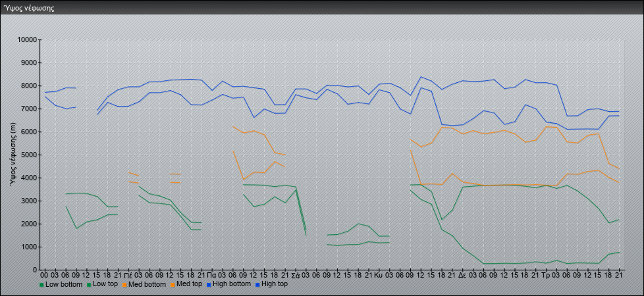Image resolution: width=644 pixels, height=296 pixels.
Task: Click the vertical axis title 'Ύψος νέφωσης (m)'
Action: coord(13,155)
